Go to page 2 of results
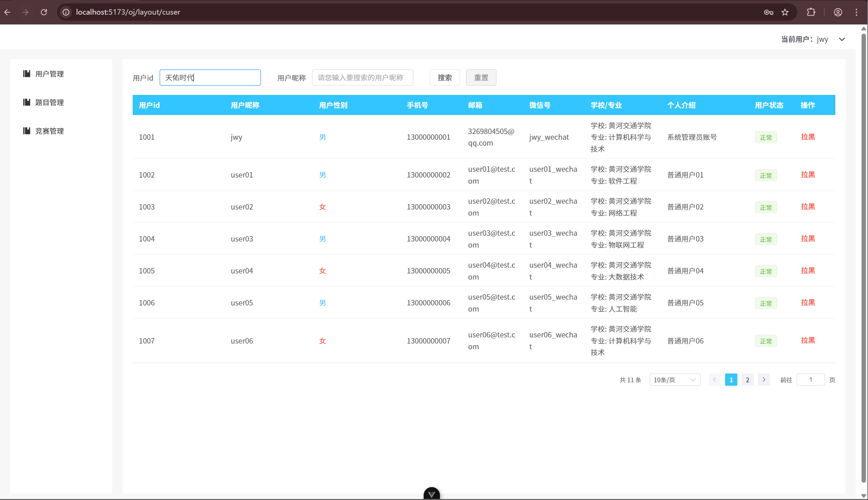The height and width of the screenshot is (500, 868). tap(747, 380)
